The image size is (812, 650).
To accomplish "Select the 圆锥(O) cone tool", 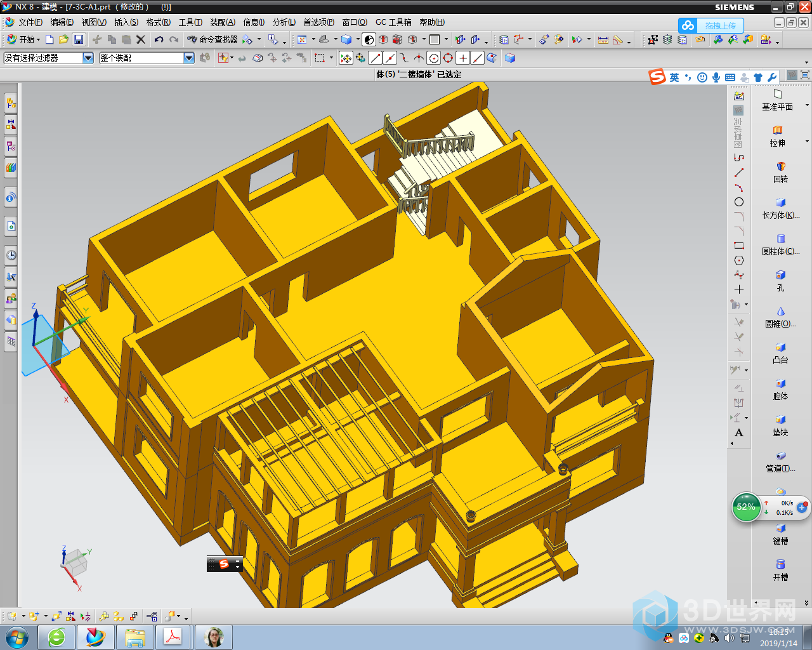I will click(780, 317).
